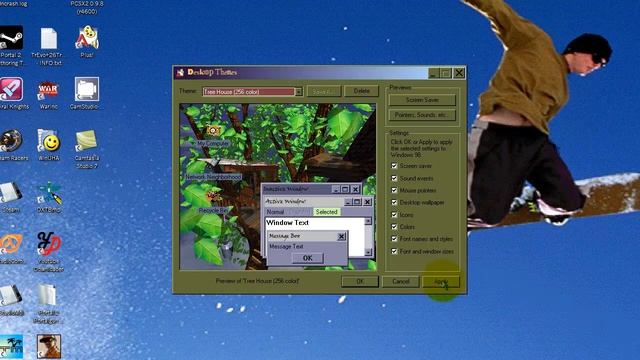Screen dimensions: 640x360
Task: Click the Delete theme button
Action: [361, 91]
